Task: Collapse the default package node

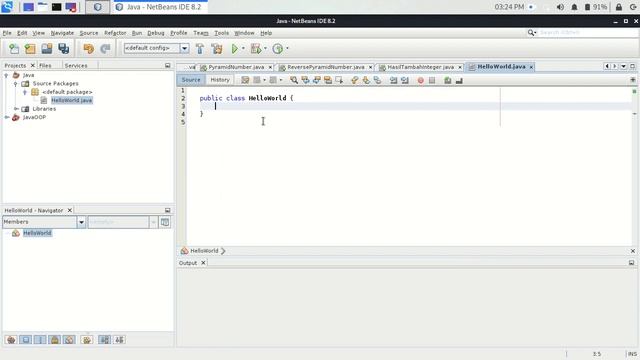Action: coord(25,92)
